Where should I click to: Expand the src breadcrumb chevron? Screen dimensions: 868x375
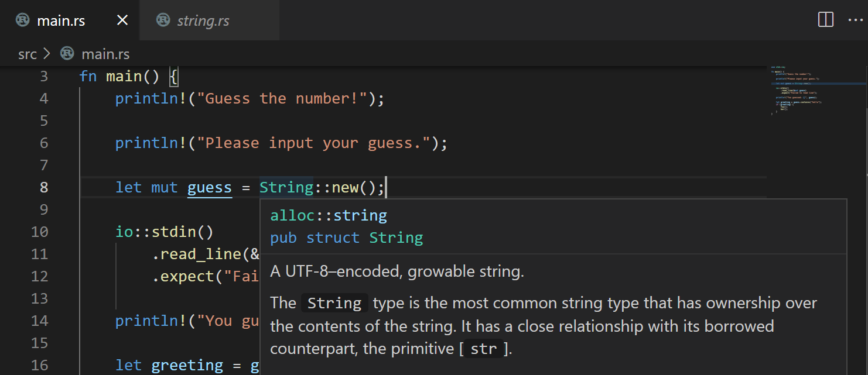pos(47,54)
